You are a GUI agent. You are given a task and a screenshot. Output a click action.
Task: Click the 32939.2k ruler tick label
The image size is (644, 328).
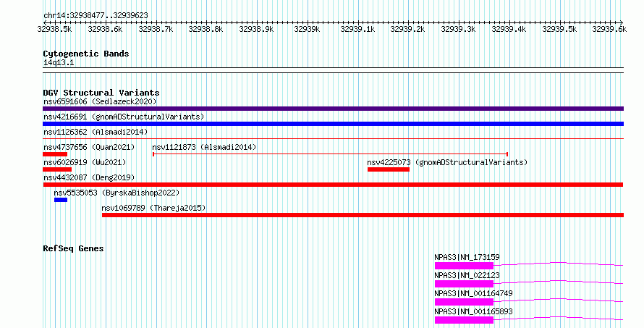click(x=407, y=30)
